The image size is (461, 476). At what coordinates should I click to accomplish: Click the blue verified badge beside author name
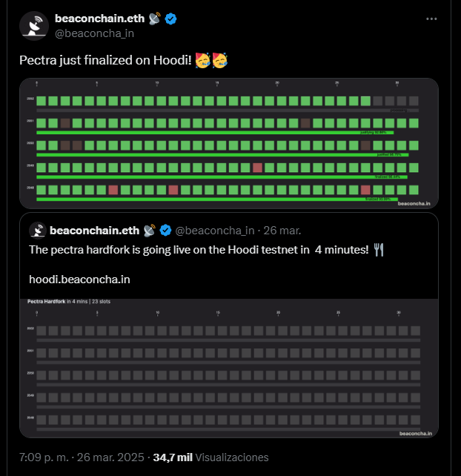(170, 19)
